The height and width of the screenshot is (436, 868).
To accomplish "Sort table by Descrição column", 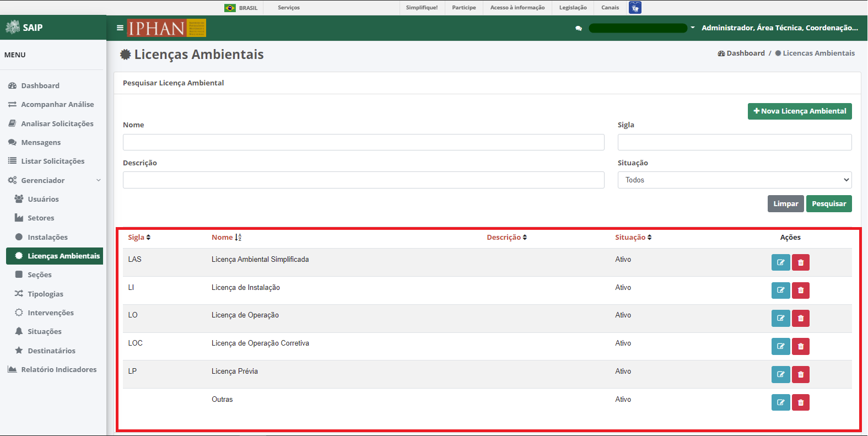I will (x=506, y=237).
